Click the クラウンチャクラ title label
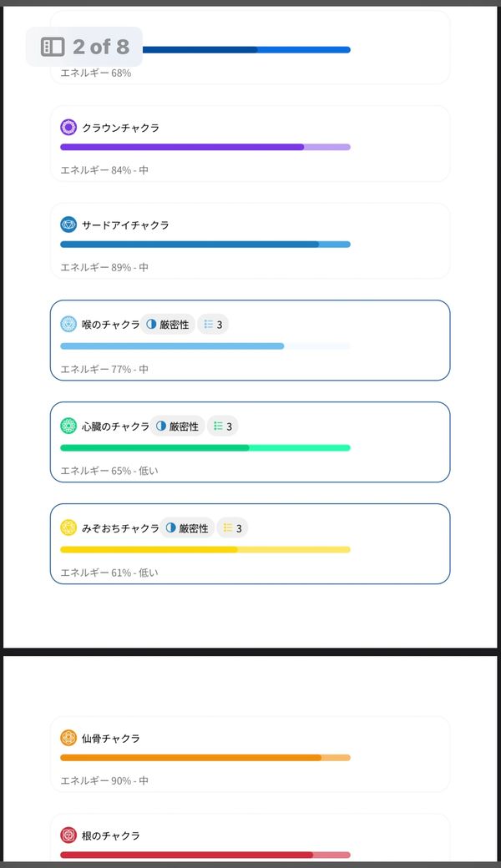501x868 pixels. click(120, 128)
